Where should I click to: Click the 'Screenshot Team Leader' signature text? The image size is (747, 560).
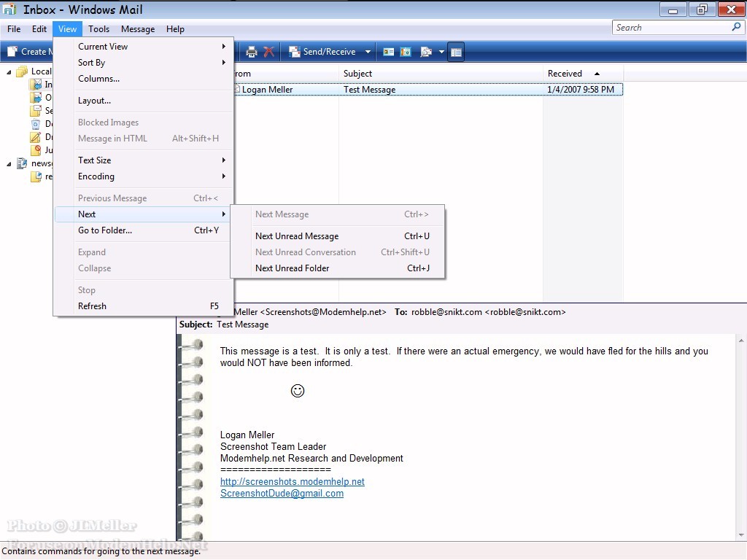(x=273, y=447)
